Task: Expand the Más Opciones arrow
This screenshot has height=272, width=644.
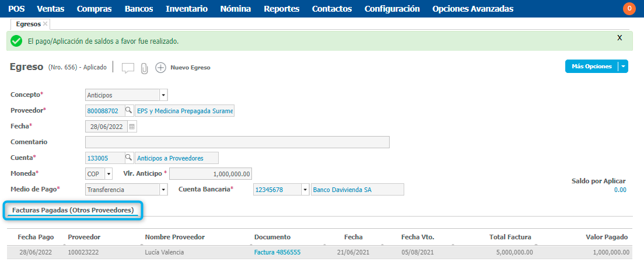Action: [623, 67]
